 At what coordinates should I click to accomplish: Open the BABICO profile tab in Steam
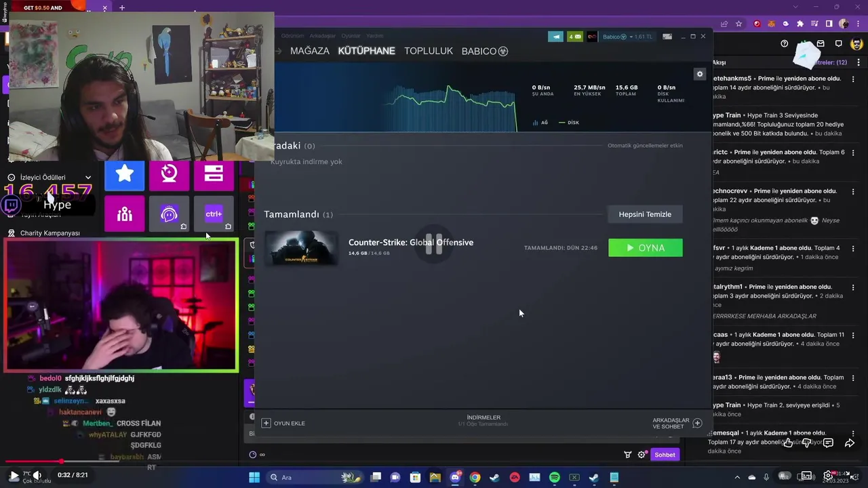tap(485, 51)
